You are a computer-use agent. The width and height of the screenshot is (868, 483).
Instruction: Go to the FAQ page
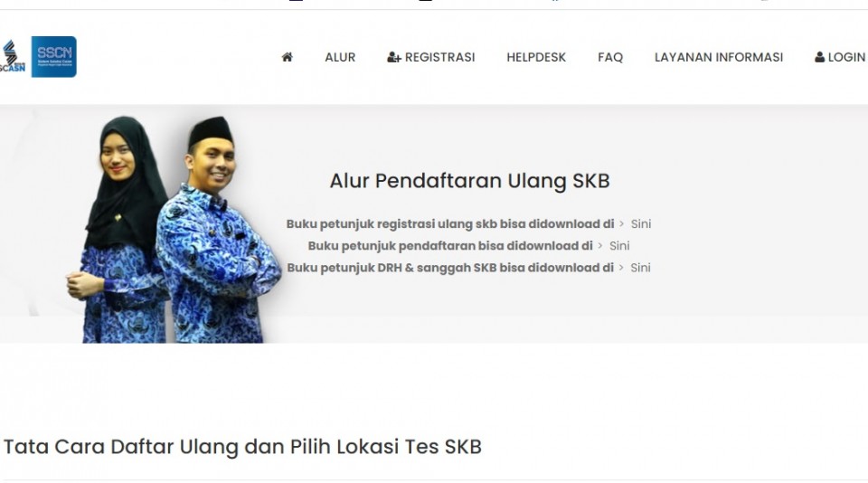click(x=610, y=57)
